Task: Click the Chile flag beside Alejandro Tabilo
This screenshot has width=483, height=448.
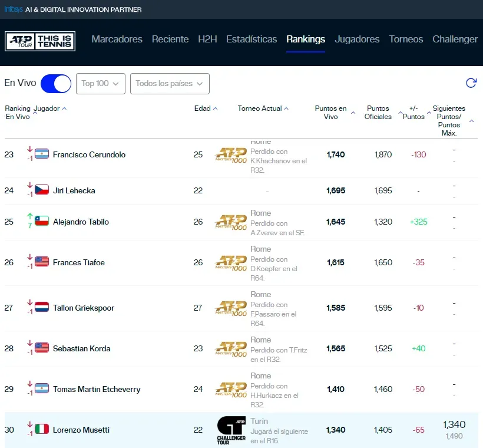Action: tap(41, 222)
